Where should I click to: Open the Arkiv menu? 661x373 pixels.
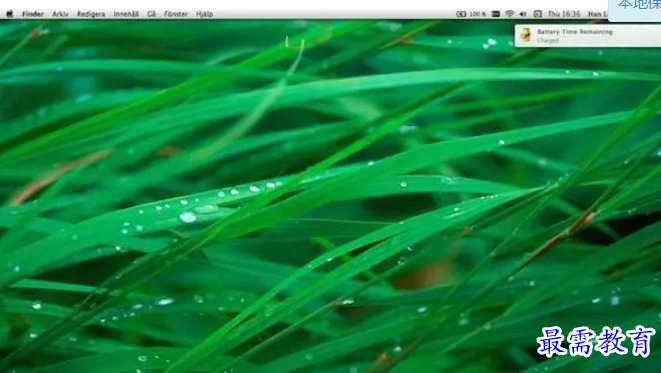coord(60,14)
